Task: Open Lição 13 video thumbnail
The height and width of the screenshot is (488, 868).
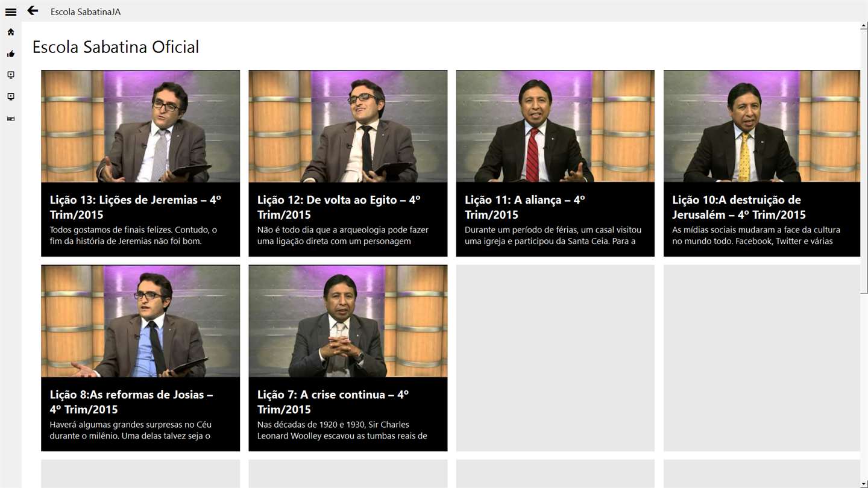Action: pos(140,127)
